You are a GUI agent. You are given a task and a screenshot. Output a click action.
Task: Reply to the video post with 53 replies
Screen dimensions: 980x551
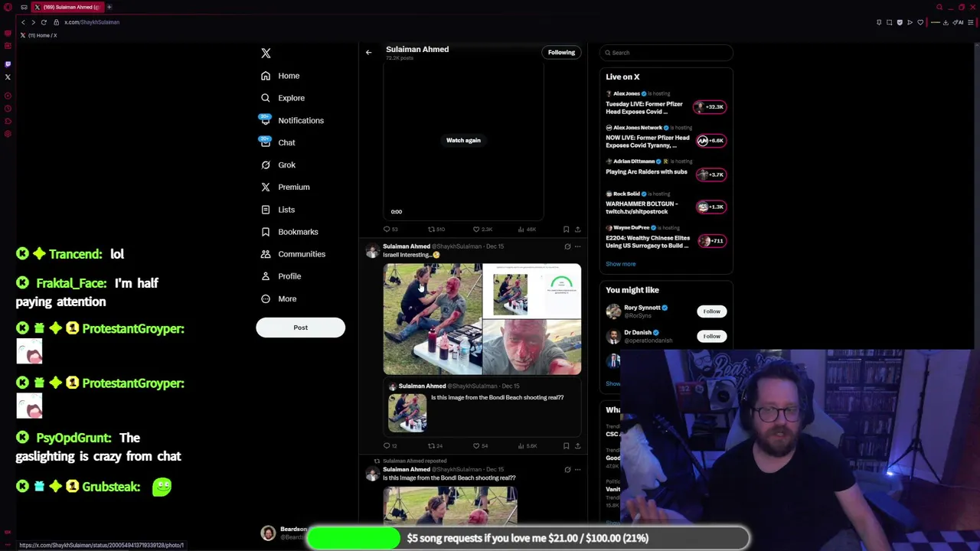tap(390, 229)
